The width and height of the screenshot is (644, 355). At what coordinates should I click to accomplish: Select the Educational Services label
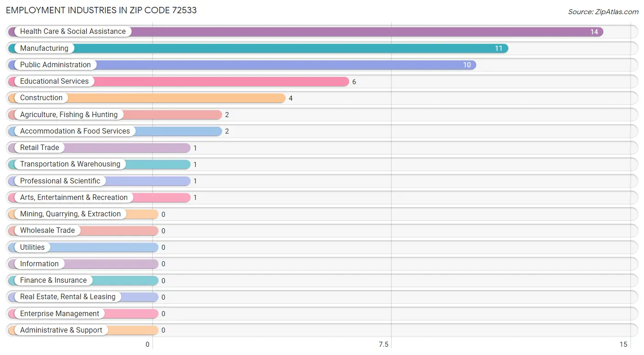(55, 81)
